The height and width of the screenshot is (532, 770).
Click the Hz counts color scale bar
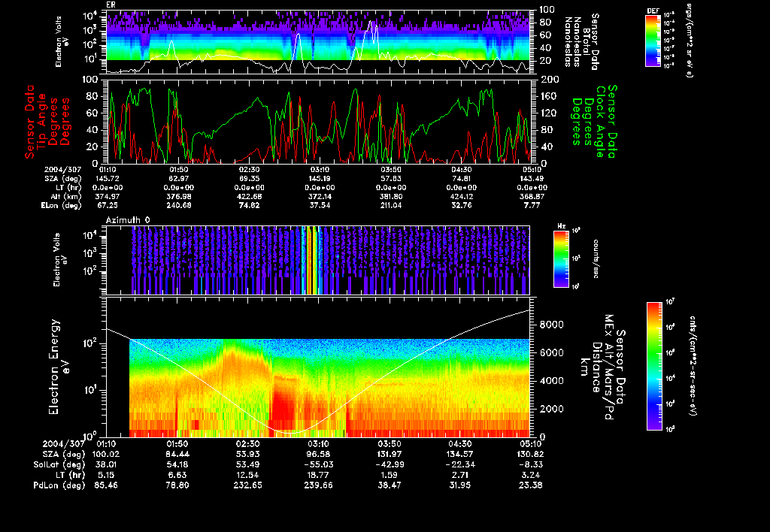coord(561,258)
